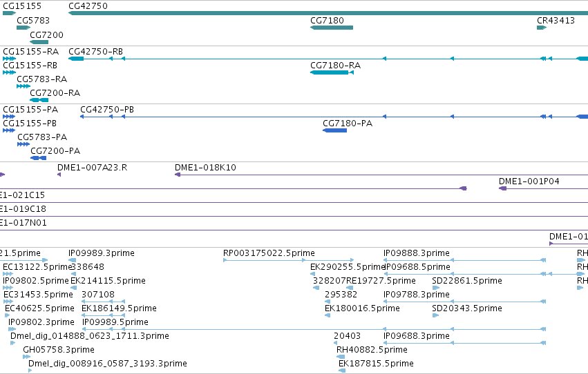Select the IP09989.5prime EST label
Image resolution: width=588 pixels, height=374 pixels.
click(x=115, y=322)
